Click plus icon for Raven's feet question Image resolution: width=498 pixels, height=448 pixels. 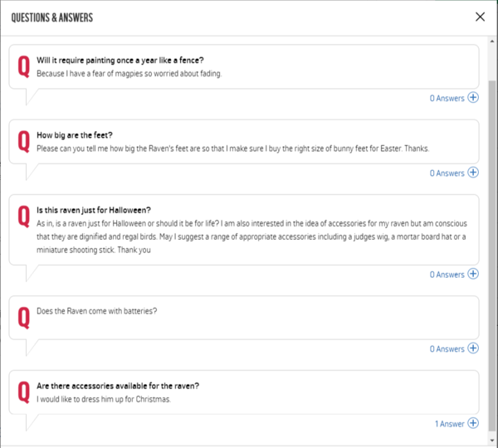point(473,173)
